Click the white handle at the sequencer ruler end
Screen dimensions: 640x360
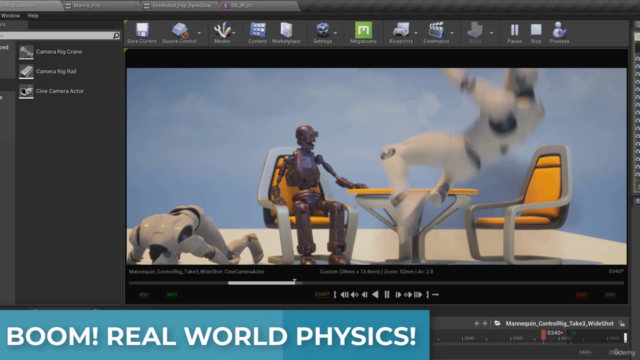tap(625, 338)
